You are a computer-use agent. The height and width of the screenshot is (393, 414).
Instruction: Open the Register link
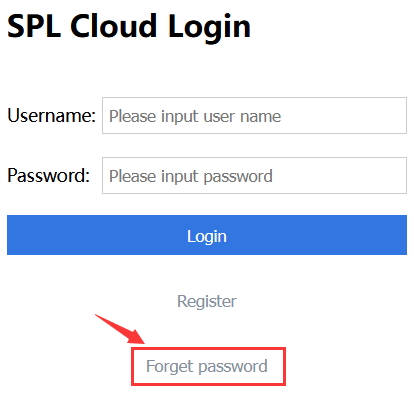coord(207,302)
